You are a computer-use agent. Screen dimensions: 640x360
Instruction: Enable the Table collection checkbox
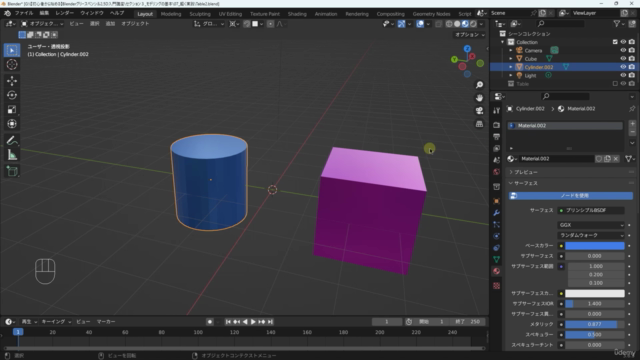(615, 84)
